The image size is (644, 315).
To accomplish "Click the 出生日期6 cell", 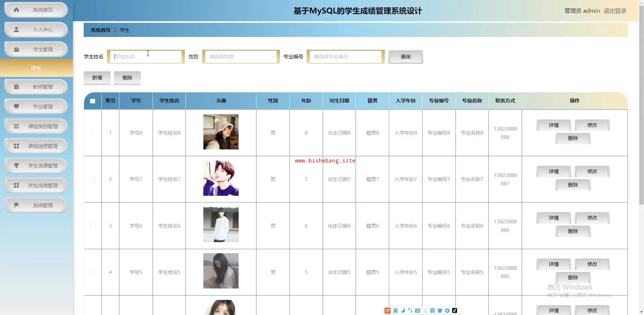I will 339,226.
